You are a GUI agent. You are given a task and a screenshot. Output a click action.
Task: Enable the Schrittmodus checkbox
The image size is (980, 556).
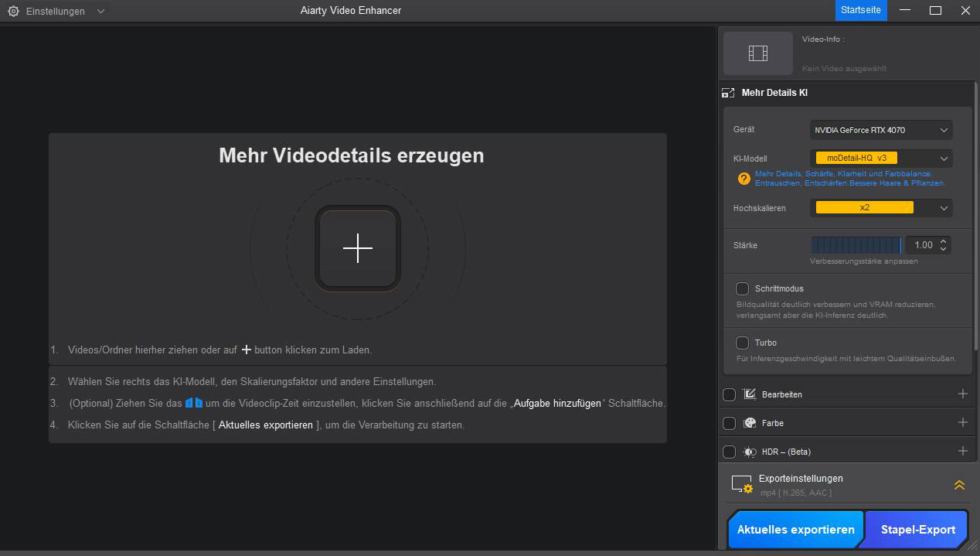point(742,288)
